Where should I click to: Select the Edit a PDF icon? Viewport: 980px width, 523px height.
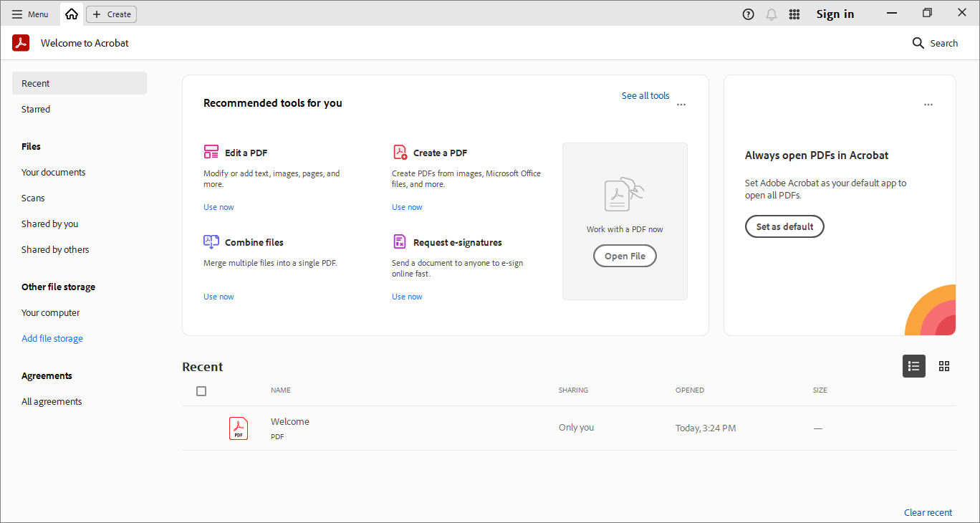tap(211, 151)
